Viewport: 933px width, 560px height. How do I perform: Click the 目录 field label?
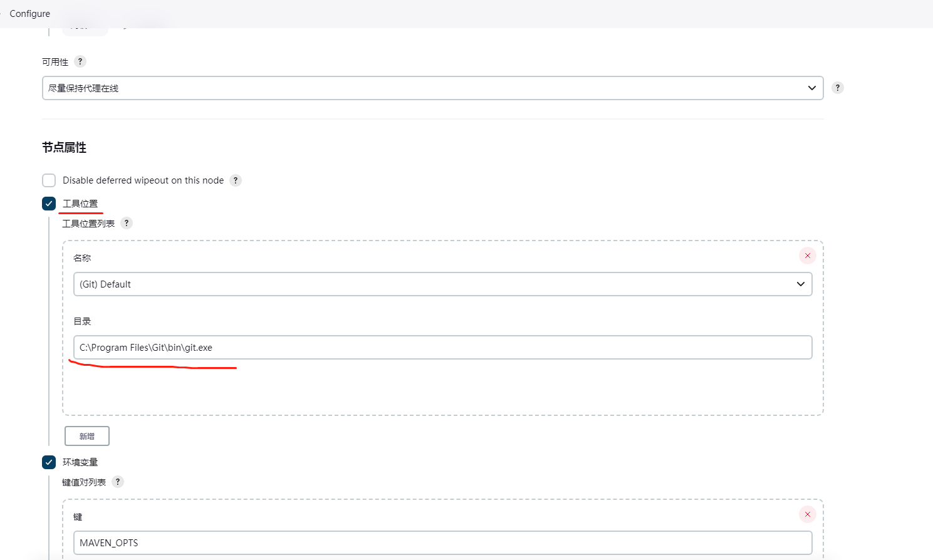82,321
